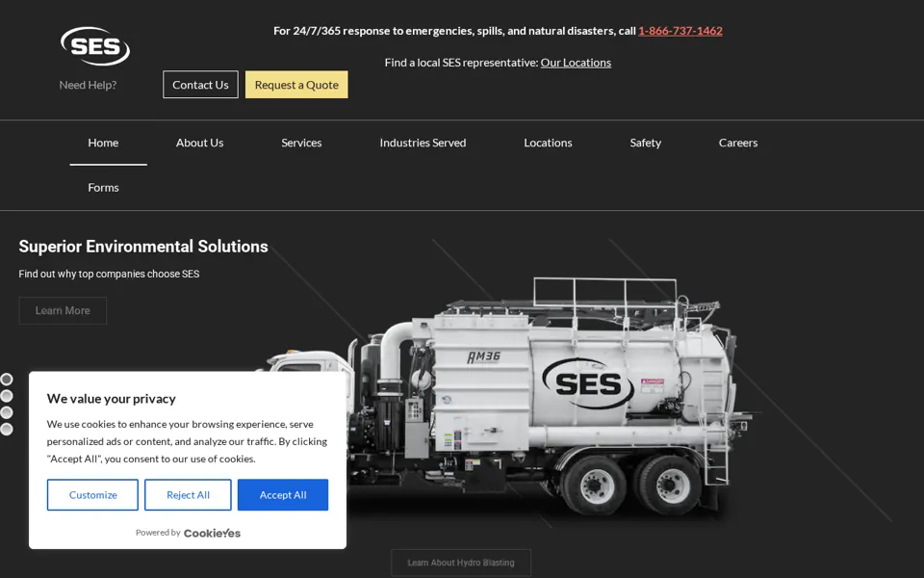The width and height of the screenshot is (924, 578).
Task: Open the Contact Us button
Action: coord(200,85)
